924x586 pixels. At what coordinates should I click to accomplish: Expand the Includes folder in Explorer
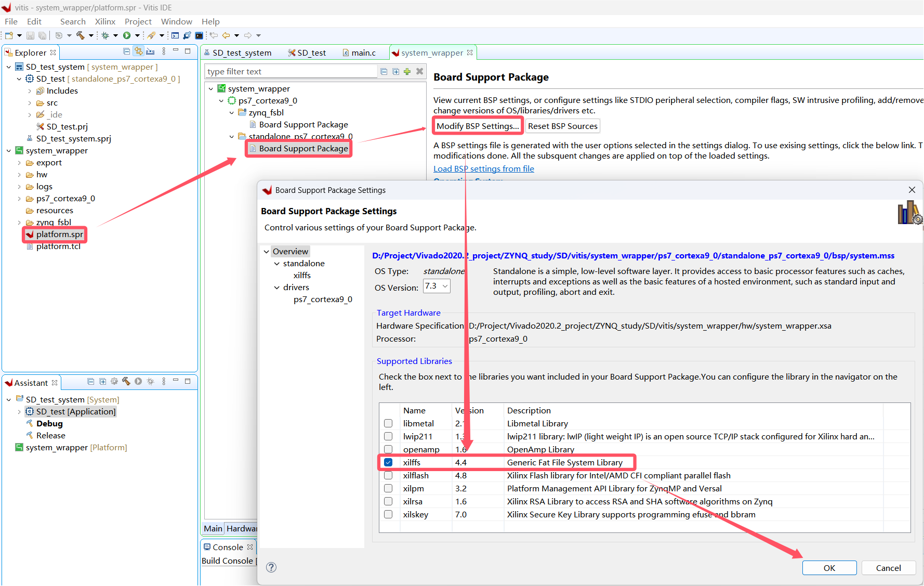click(30, 91)
